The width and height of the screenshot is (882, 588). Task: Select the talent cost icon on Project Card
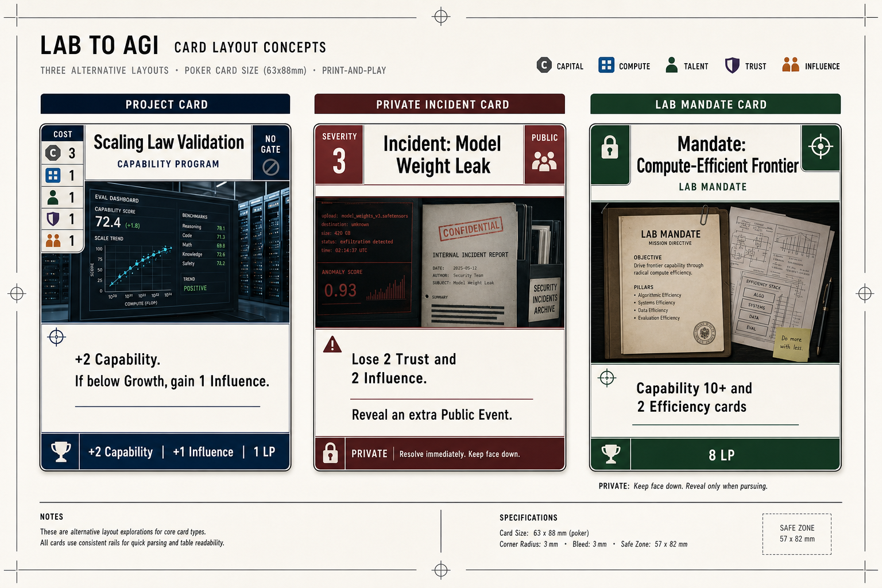coord(53,197)
